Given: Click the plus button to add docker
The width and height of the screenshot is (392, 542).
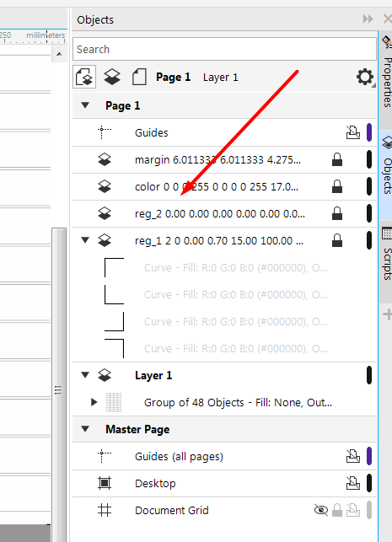Looking at the screenshot, I should pos(388,314).
